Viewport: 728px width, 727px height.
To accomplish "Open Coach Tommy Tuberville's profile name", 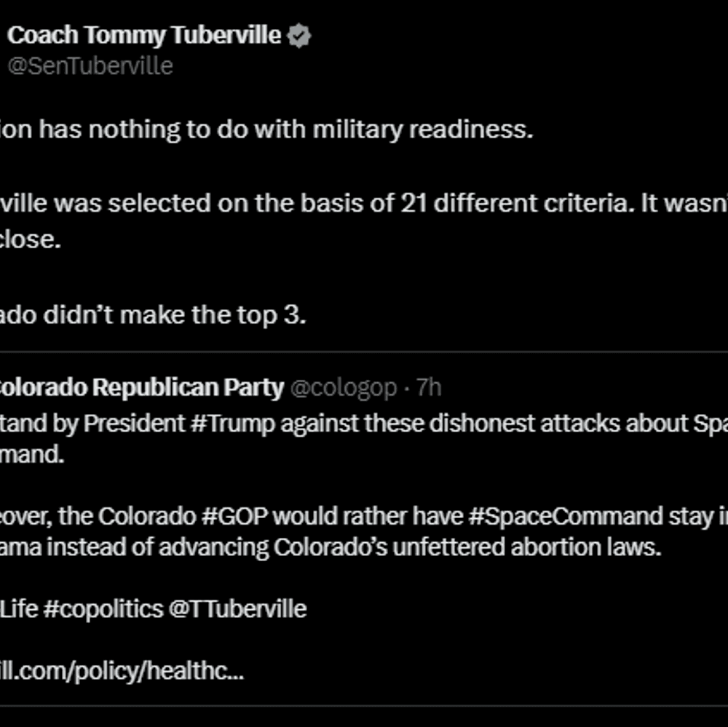I will 144,36.
